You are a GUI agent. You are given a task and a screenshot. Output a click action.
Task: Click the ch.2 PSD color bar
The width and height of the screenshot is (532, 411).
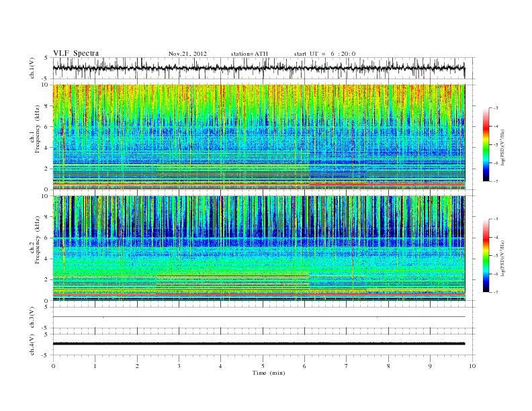pos(486,255)
